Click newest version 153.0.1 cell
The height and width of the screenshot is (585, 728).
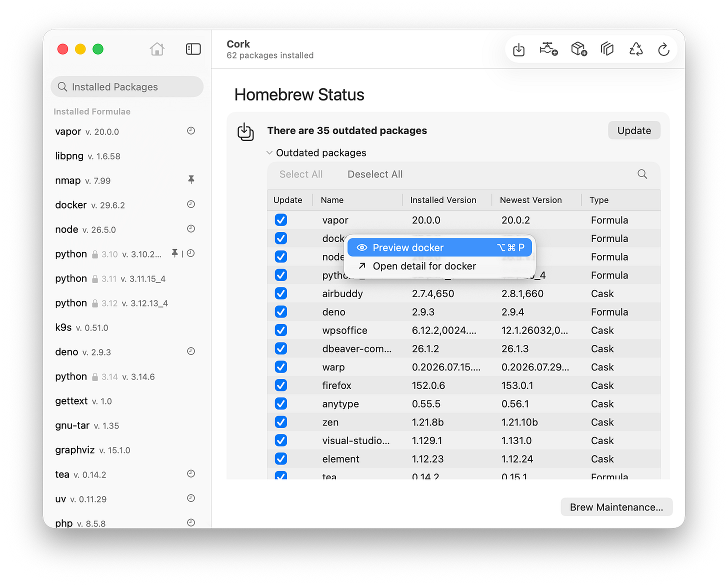click(x=517, y=385)
